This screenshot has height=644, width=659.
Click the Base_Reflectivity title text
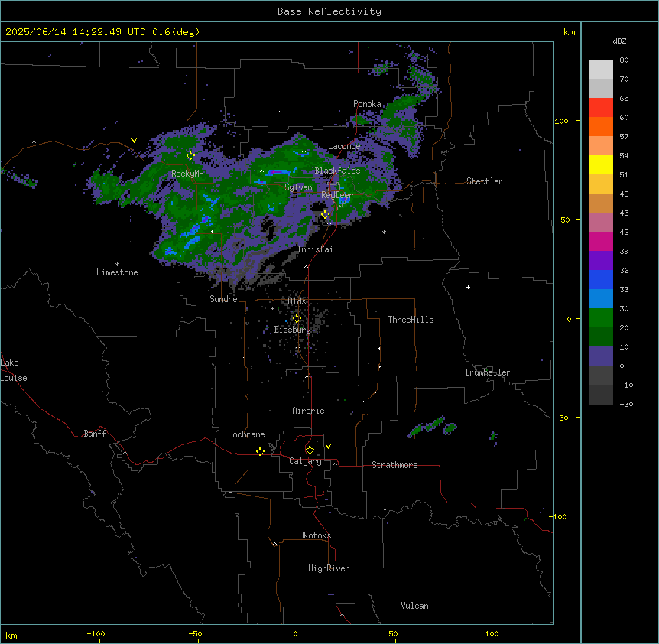click(x=329, y=11)
